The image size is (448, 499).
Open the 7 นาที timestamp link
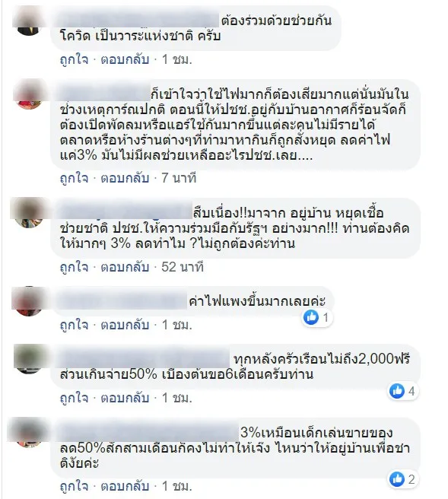click(179, 178)
